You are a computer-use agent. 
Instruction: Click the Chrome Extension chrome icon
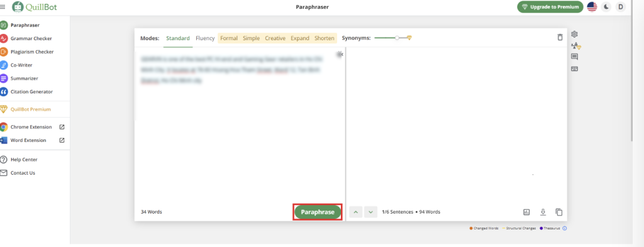click(x=4, y=127)
